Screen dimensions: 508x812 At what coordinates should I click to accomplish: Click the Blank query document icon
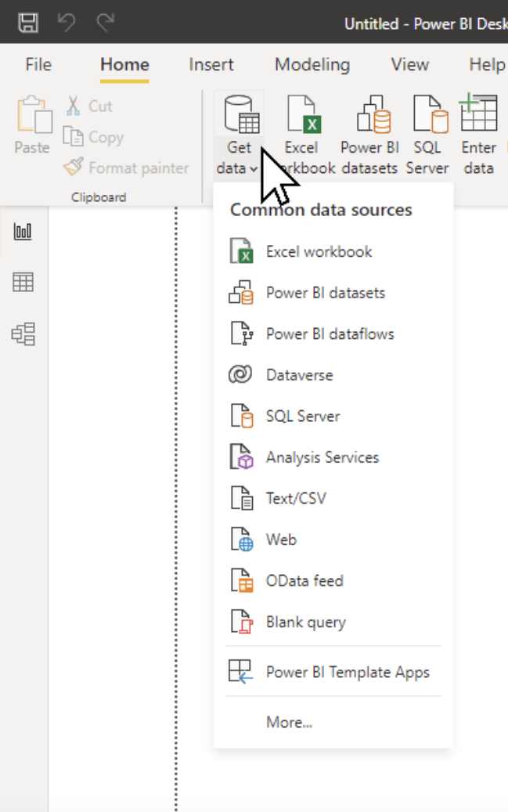click(x=242, y=622)
